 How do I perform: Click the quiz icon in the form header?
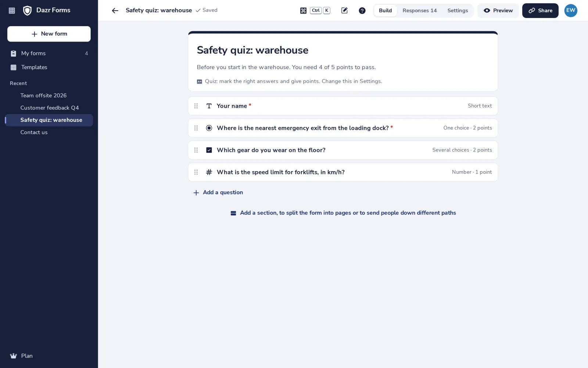pyautogui.click(x=200, y=82)
